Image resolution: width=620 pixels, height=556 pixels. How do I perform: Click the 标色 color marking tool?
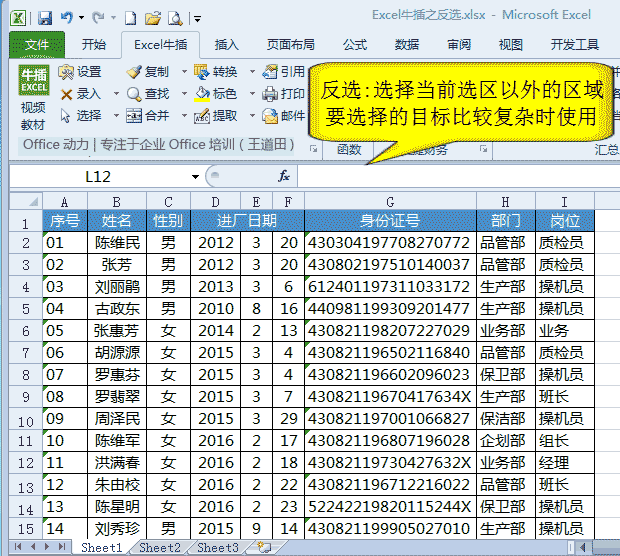tap(216, 94)
